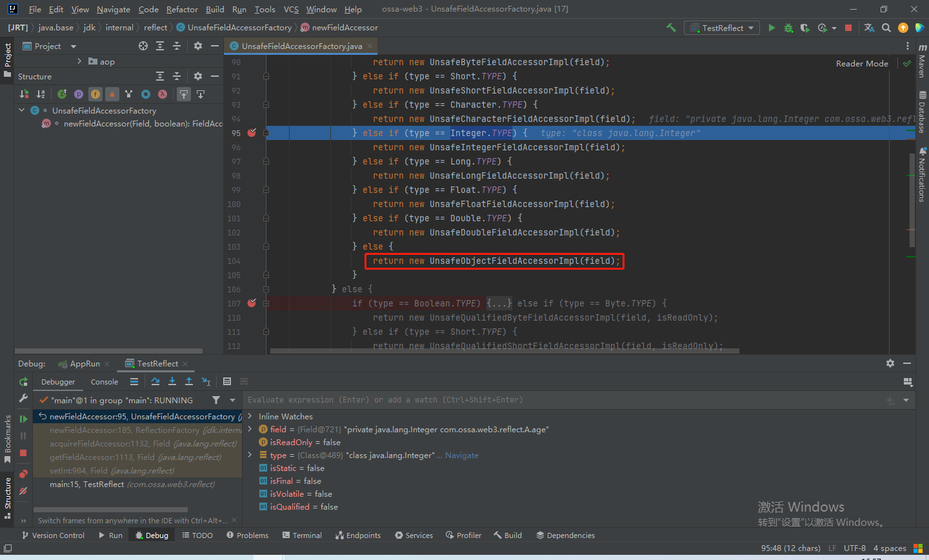The width and height of the screenshot is (929, 560).
Task: Modify run configuration with the wrench icon
Action: point(23,399)
